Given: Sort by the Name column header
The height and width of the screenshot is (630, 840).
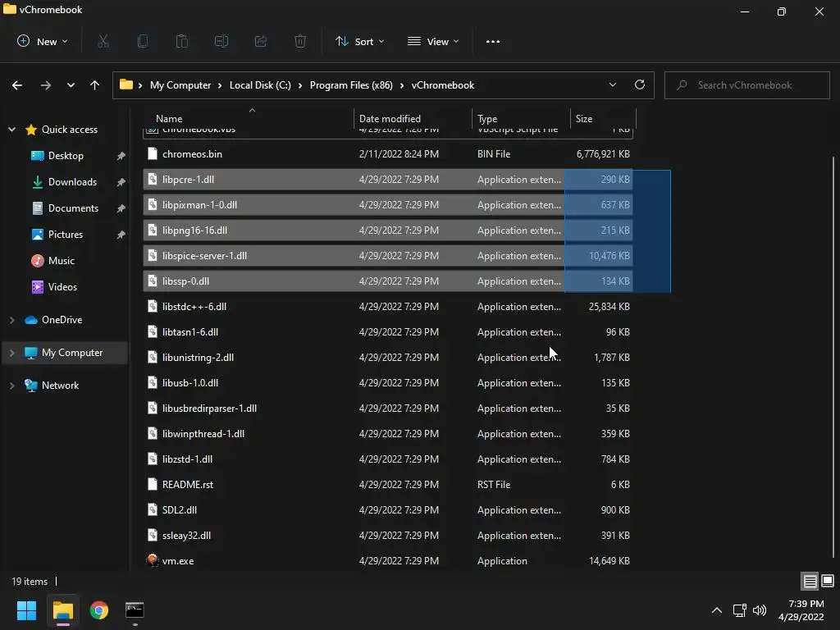Looking at the screenshot, I should 248,118.
